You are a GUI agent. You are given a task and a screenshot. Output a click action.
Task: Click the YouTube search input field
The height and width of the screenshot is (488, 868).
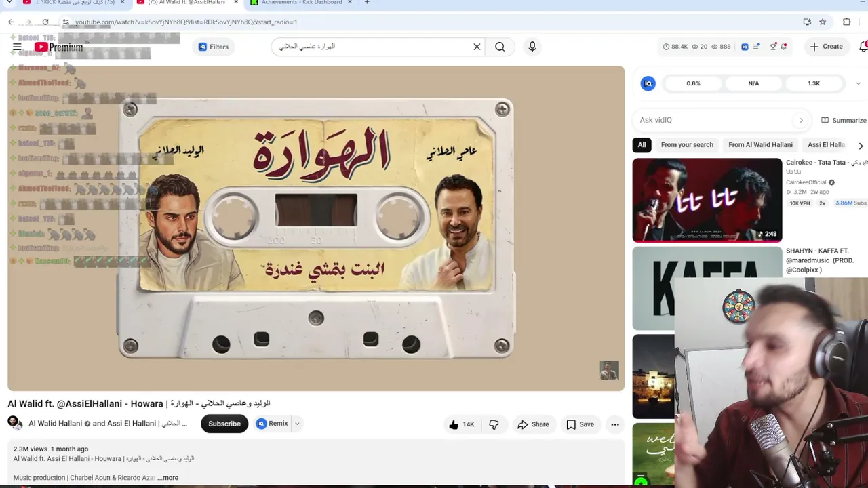pos(373,47)
